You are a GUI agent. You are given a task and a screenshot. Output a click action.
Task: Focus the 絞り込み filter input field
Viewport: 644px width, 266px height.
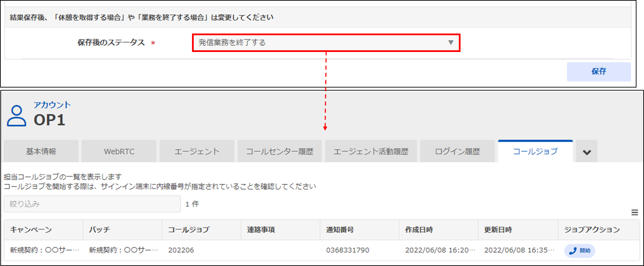coord(92,204)
